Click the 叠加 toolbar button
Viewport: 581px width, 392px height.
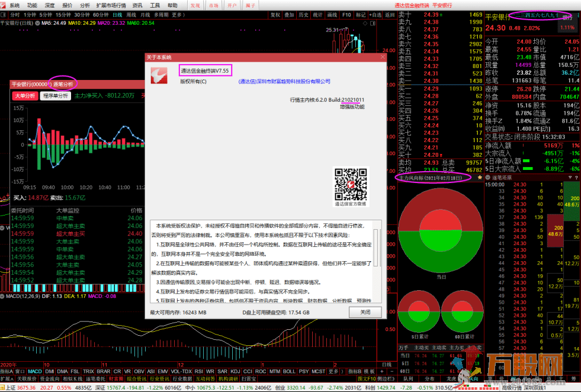tap(290, 15)
